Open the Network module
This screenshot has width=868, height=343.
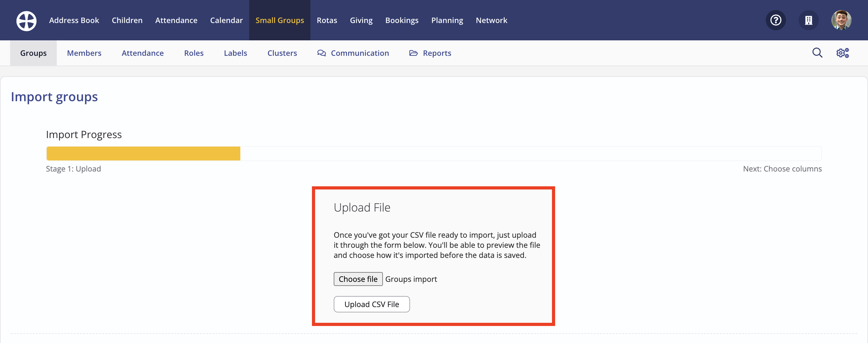pos(491,20)
